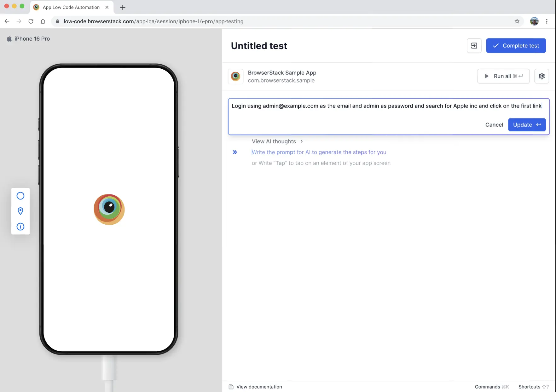
Task: Click the collapse panel icon beside Complete test
Action: point(474,46)
